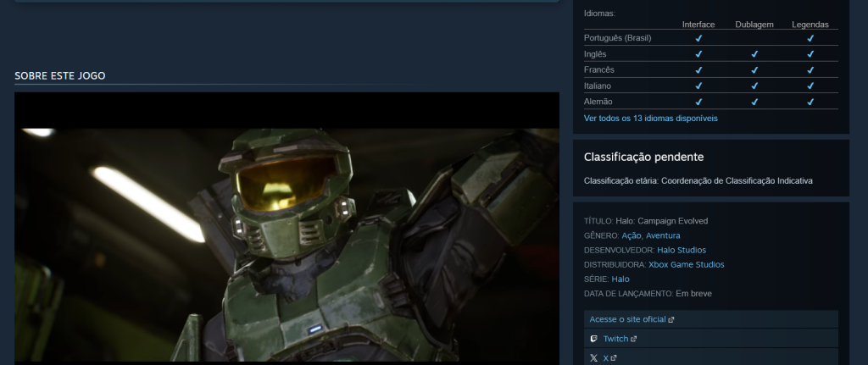Click the 'Sobre este jogo' section heading
The height and width of the screenshot is (365, 868).
point(59,76)
